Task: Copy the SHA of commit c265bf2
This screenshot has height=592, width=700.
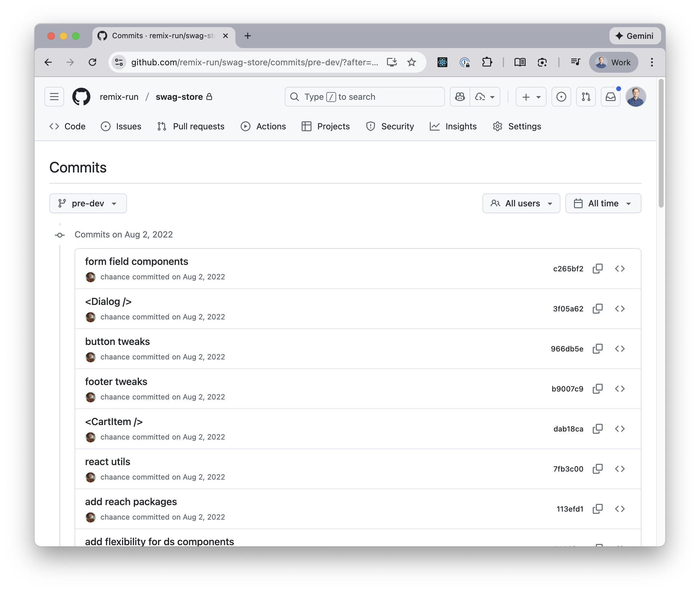Action: (x=598, y=269)
